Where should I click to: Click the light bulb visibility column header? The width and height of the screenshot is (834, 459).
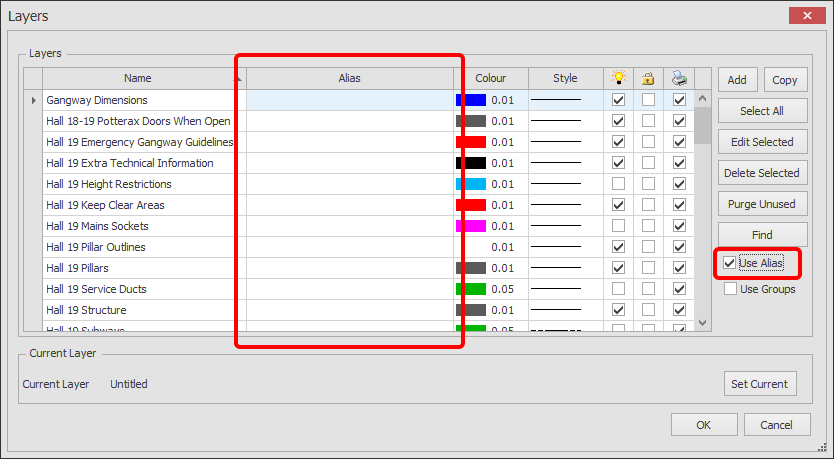click(618, 78)
